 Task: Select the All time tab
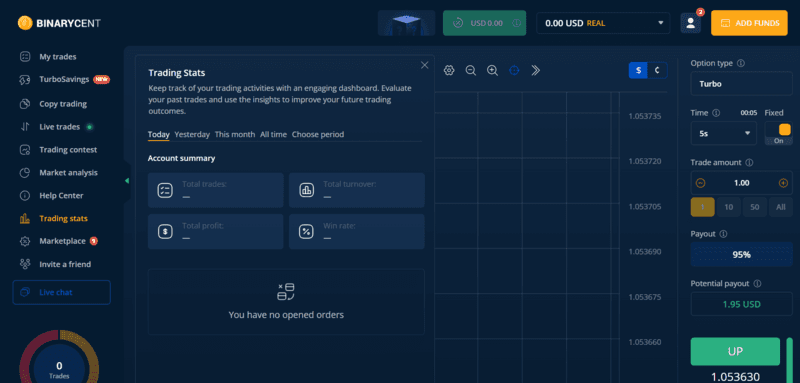coord(273,135)
